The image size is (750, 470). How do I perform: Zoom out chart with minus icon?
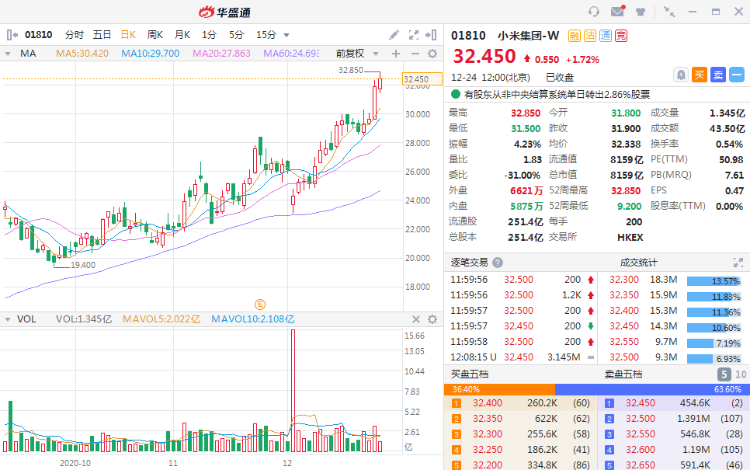(x=415, y=54)
